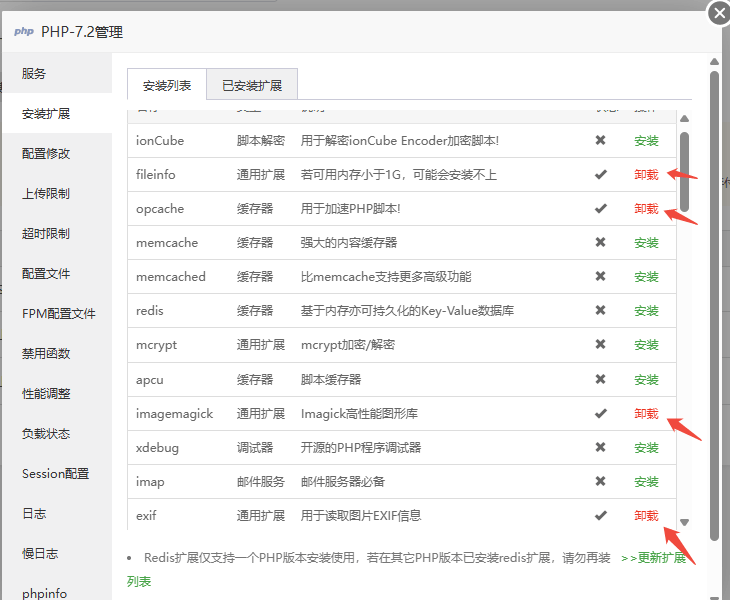Screen dimensions: 730x600
Task: Open phpinfo in the sidebar
Action: click(x=44, y=593)
